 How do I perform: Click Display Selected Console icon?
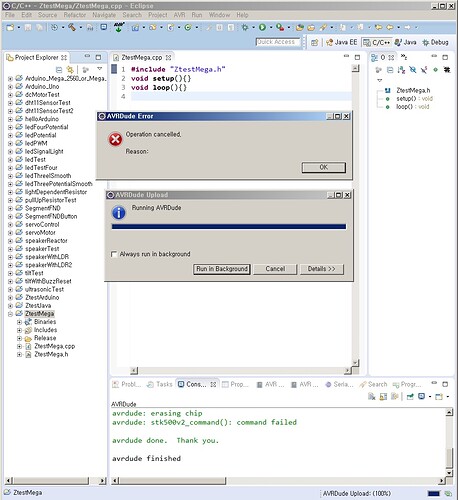422,396
